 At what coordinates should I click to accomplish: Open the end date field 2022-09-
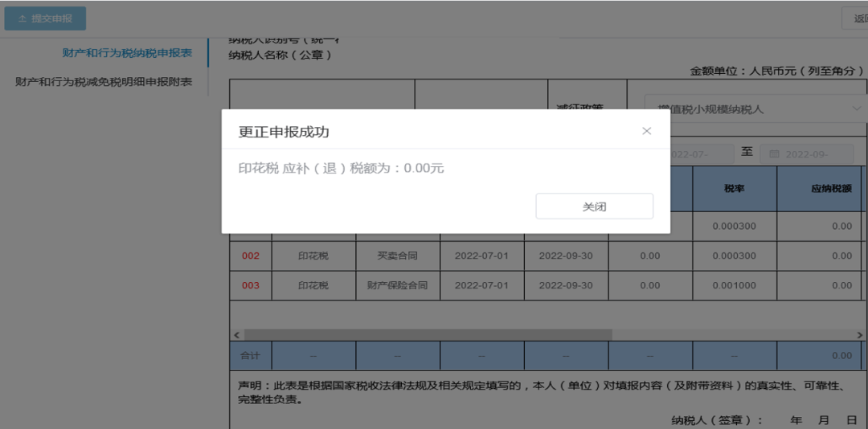(807, 154)
